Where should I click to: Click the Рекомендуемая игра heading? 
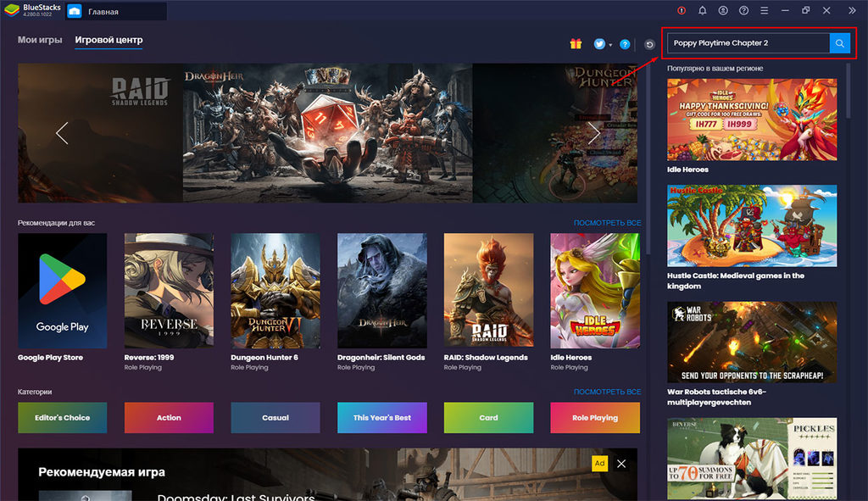pyautogui.click(x=102, y=472)
